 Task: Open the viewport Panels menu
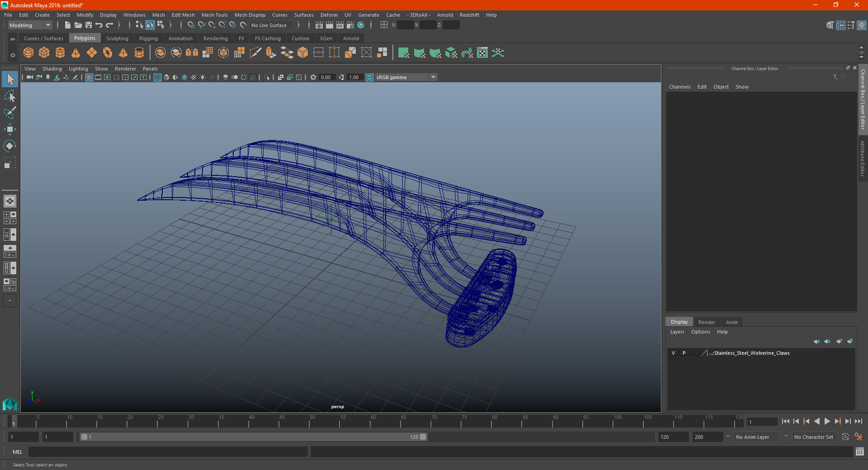[x=150, y=69]
